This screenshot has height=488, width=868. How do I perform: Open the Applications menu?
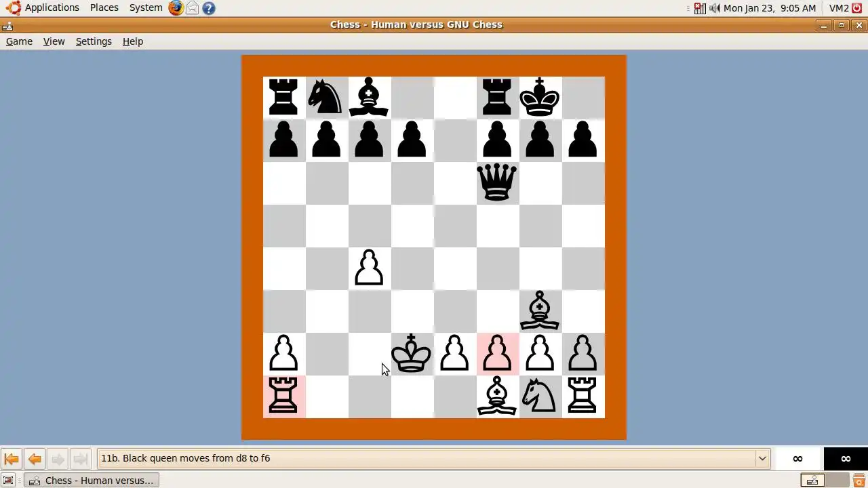43,7
